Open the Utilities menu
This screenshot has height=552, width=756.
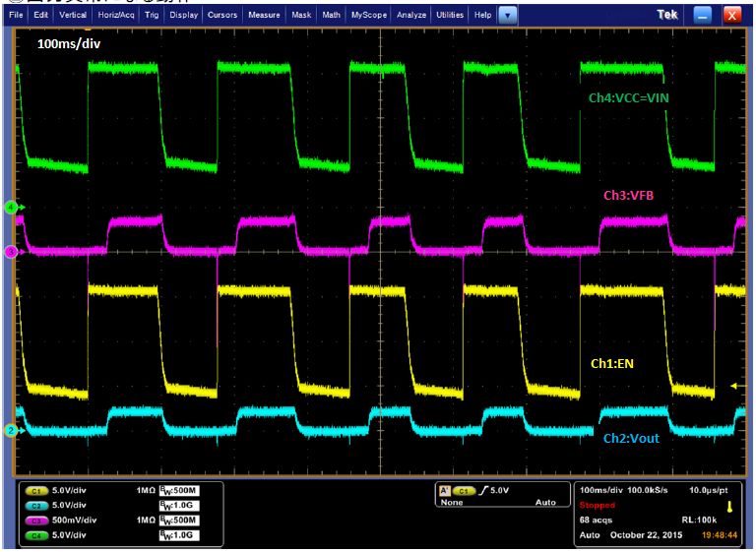[450, 15]
